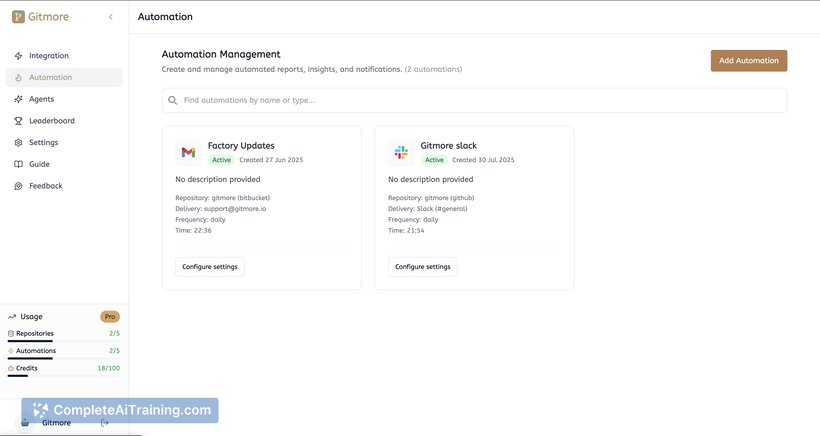This screenshot has height=436, width=820.
Task: Click the Credits coin icon
Action: (11, 368)
